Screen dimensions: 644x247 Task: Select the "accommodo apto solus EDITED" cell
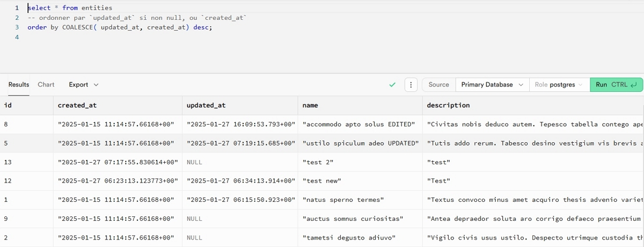click(358, 125)
